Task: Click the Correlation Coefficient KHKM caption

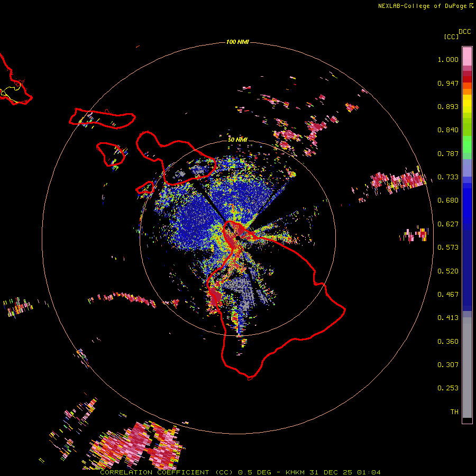Action: (240, 472)
